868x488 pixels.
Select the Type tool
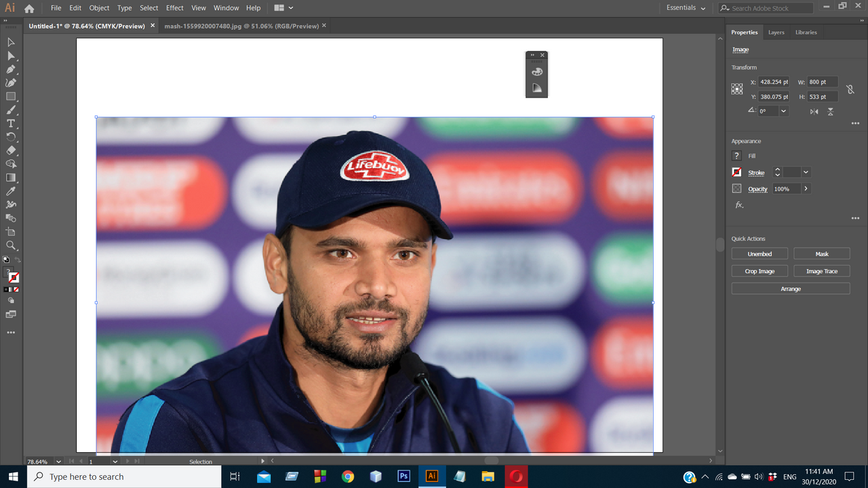coord(11,123)
